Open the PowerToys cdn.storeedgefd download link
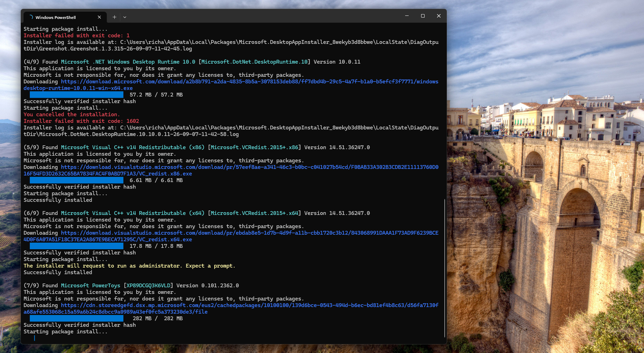The height and width of the screenshot is (353, 644). click(231, 308)
